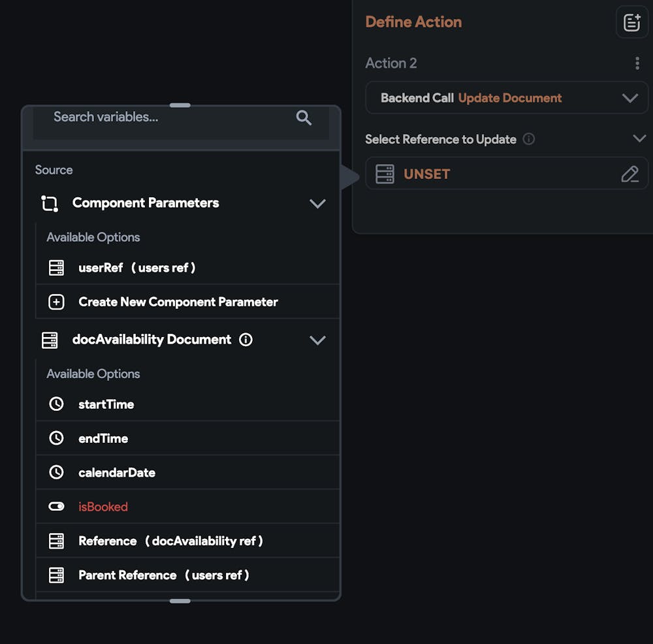This screenshot has height=644, width=653.
Task: Choose the startTime field option
Action: (106, 404)
